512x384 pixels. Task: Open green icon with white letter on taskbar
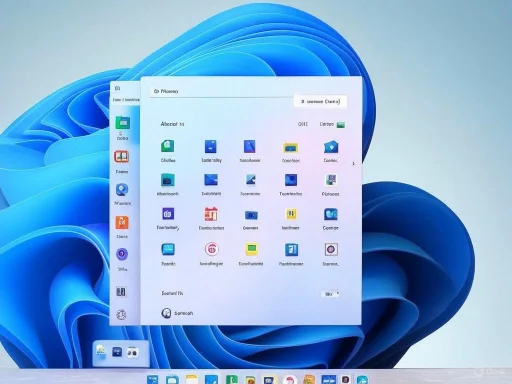click(232, 379)
